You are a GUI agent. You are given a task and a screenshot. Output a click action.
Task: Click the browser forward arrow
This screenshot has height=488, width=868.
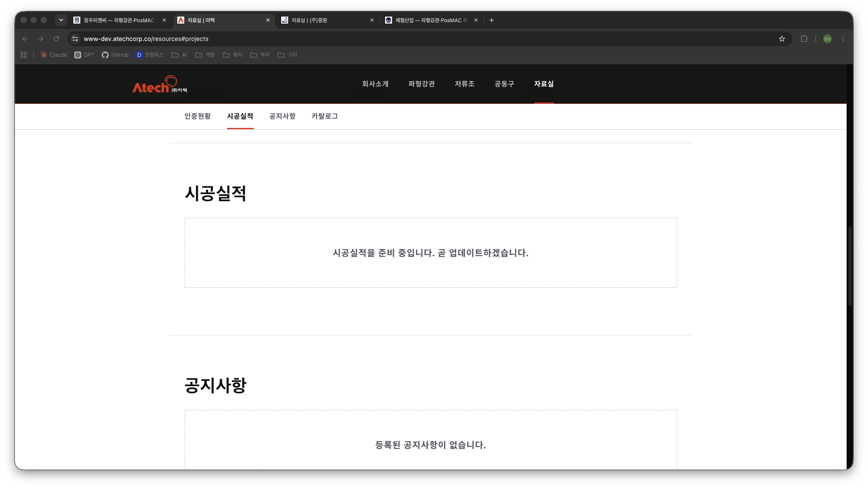point(41,39)
